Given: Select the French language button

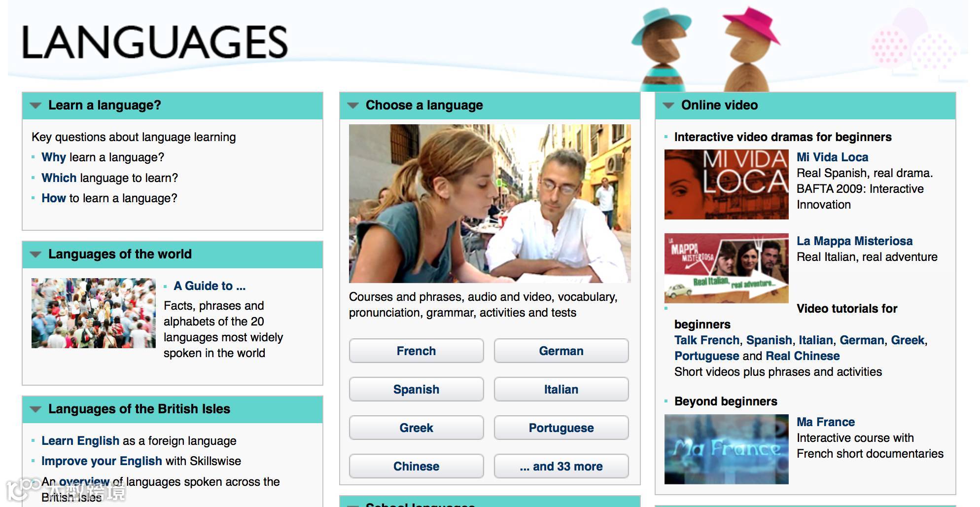Looking at the screenshot, I should click(x=417, y=351).
